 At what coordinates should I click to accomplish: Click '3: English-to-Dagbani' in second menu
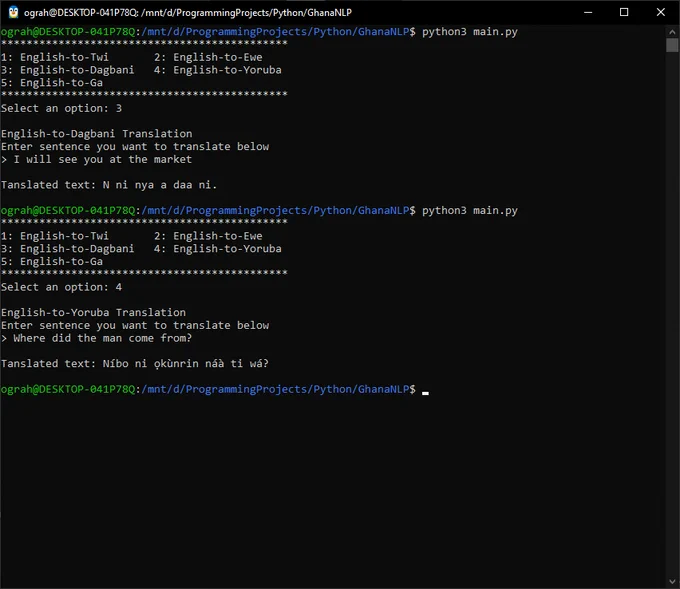(x=68, y=249)
